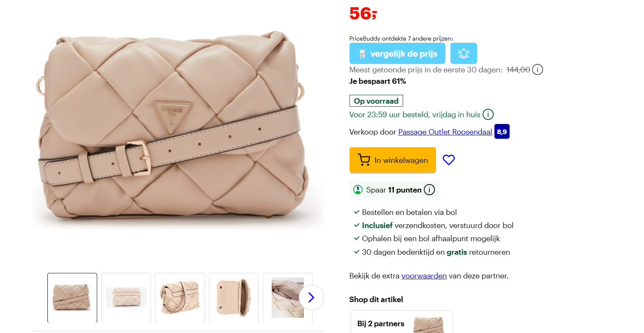Open info icon next to crossed-out 144,00 price
This screenshot has height=333, width=644.
pyautogui.click(x=538, y=69)
